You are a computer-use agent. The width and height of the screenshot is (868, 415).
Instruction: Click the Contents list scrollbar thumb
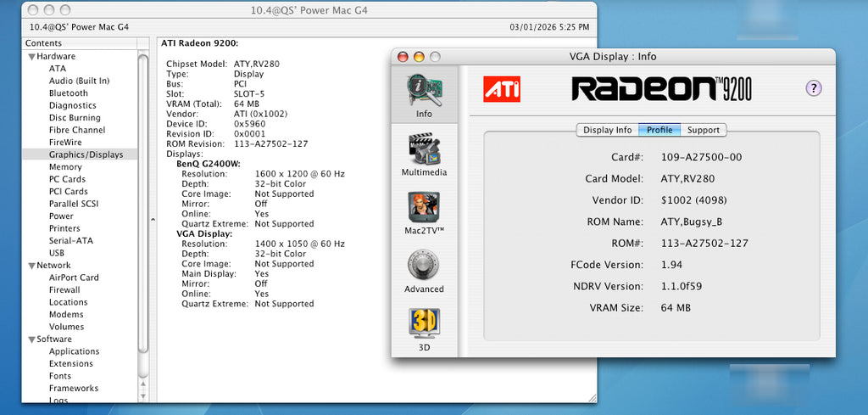click(x=142, y=203)
